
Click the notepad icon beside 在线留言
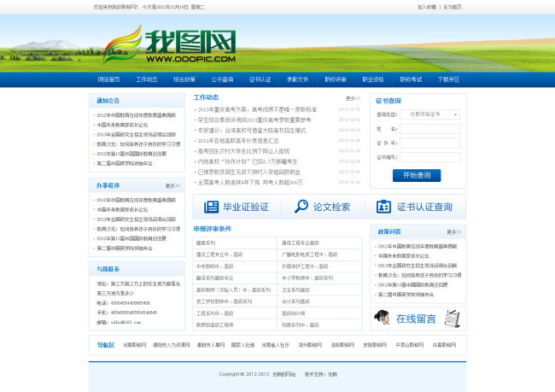click(453, 319)
